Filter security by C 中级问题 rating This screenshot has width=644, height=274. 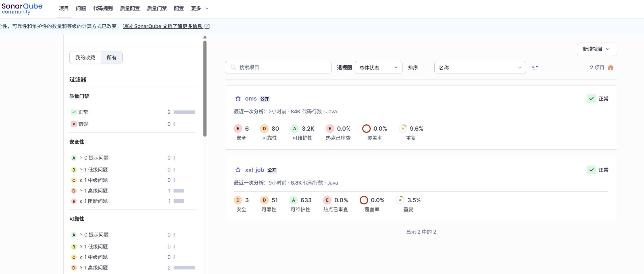click(x=133, y=180)
